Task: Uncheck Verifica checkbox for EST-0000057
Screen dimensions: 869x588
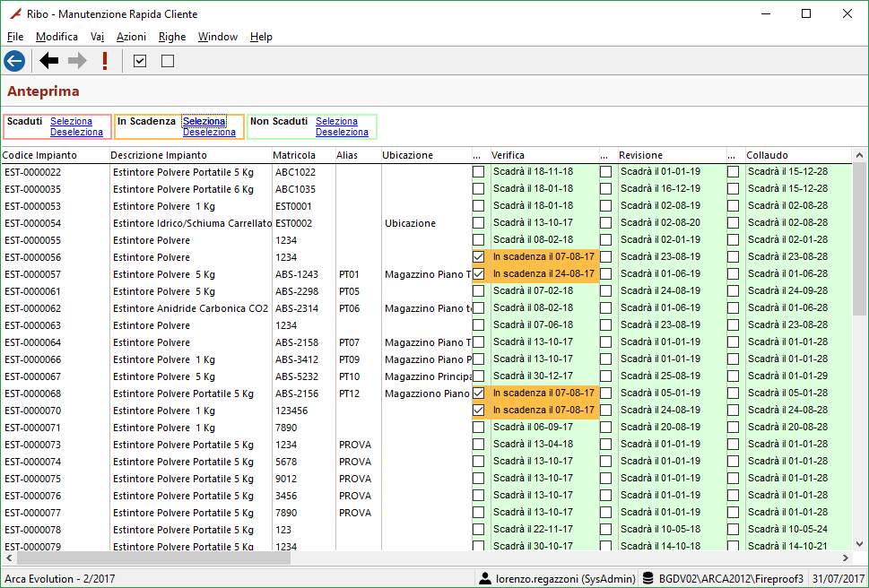Action: pos(478,274)
